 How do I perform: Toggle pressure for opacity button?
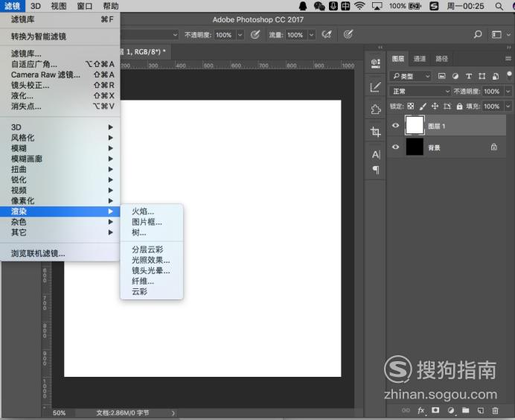point(255,34)
